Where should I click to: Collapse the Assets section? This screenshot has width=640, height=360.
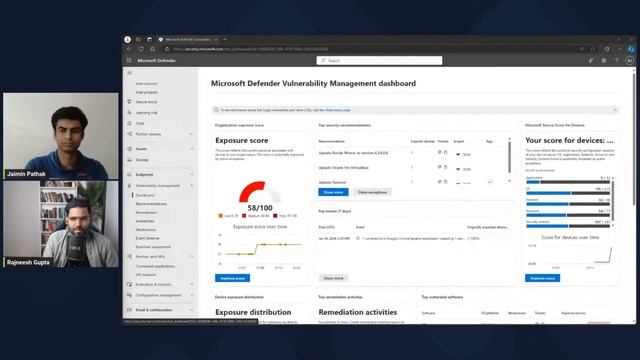(191, 149)
